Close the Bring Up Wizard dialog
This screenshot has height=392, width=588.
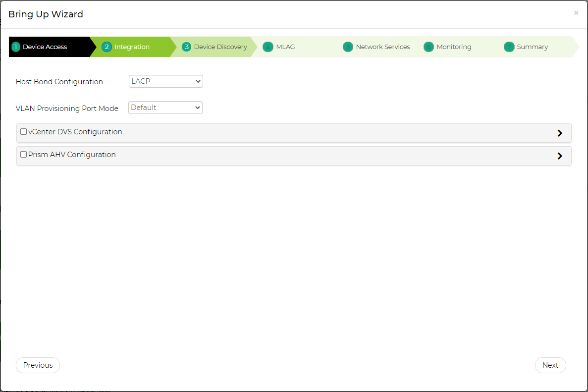[576, 13]
